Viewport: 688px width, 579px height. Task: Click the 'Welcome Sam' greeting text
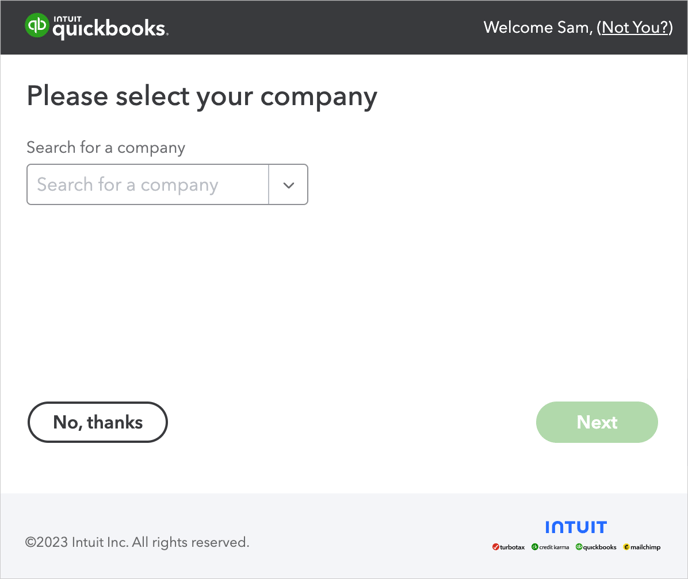pyautogui.click(x=537, y=27)
